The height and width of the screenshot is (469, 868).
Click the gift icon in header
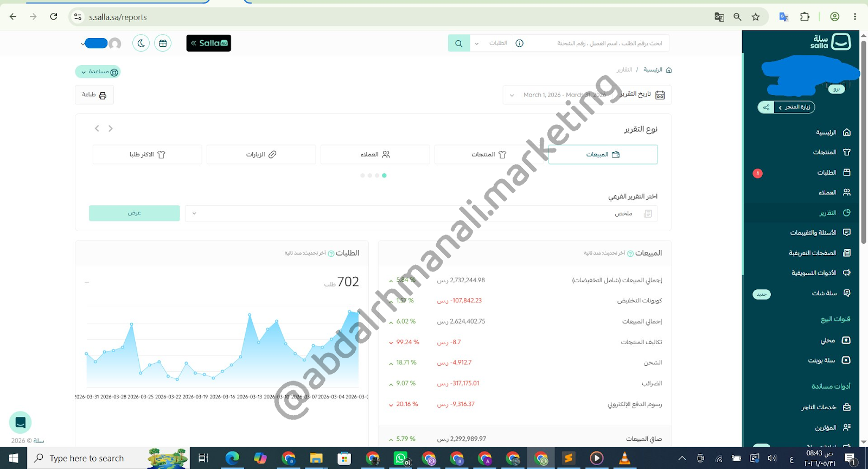(x=163, y=43)
